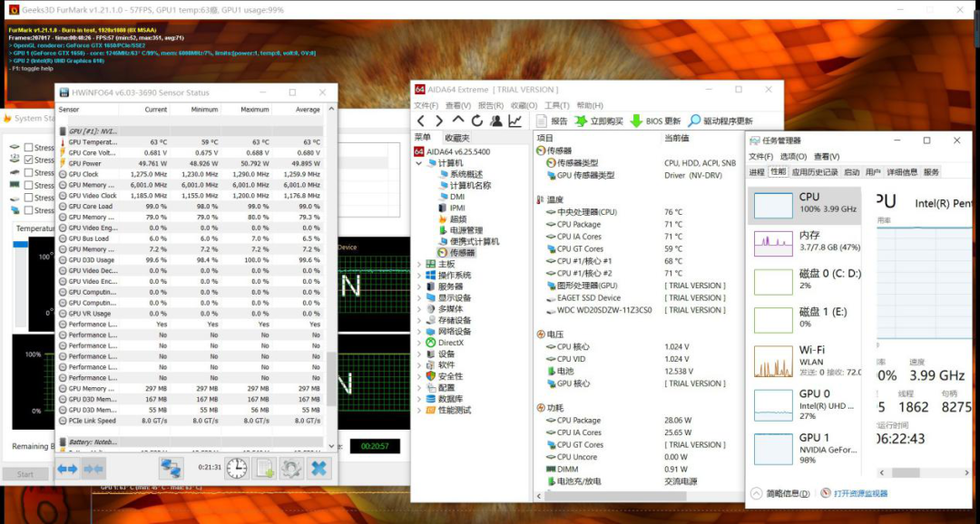
Task: Switch to 进程 tab in Task Manager
Action: [757, 172]
